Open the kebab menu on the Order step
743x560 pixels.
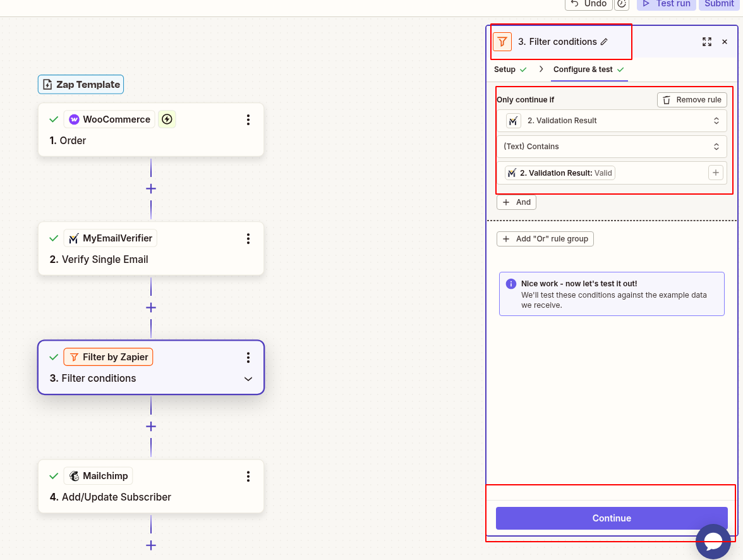coord(248,119)
